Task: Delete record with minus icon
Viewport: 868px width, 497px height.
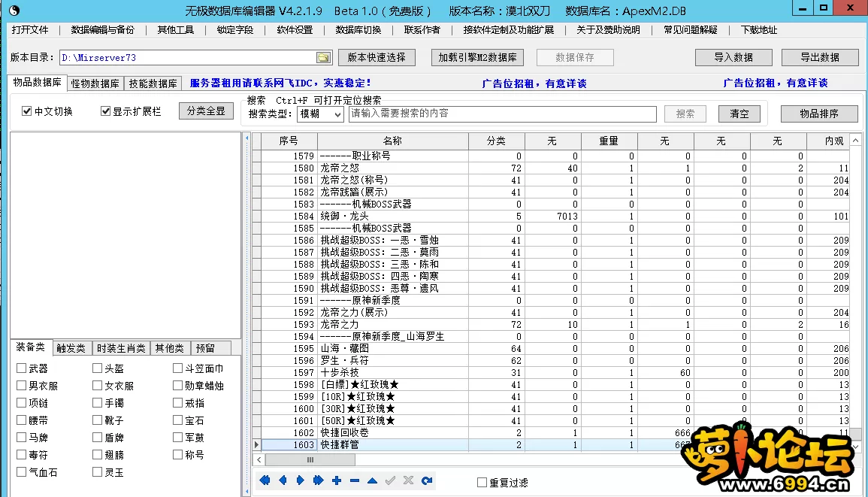Action: (x=354, y=480)
